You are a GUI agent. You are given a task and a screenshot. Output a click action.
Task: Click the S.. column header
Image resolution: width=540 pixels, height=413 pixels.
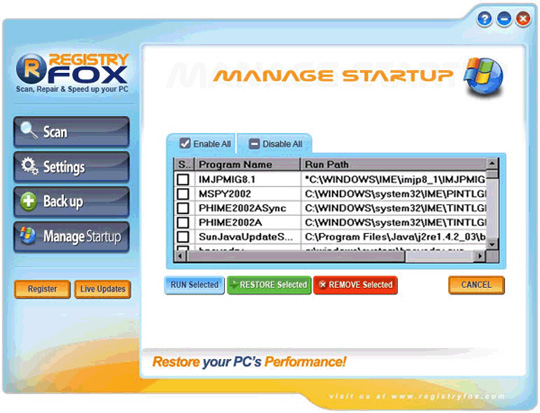pyautogui.click(x=185, y=164)
